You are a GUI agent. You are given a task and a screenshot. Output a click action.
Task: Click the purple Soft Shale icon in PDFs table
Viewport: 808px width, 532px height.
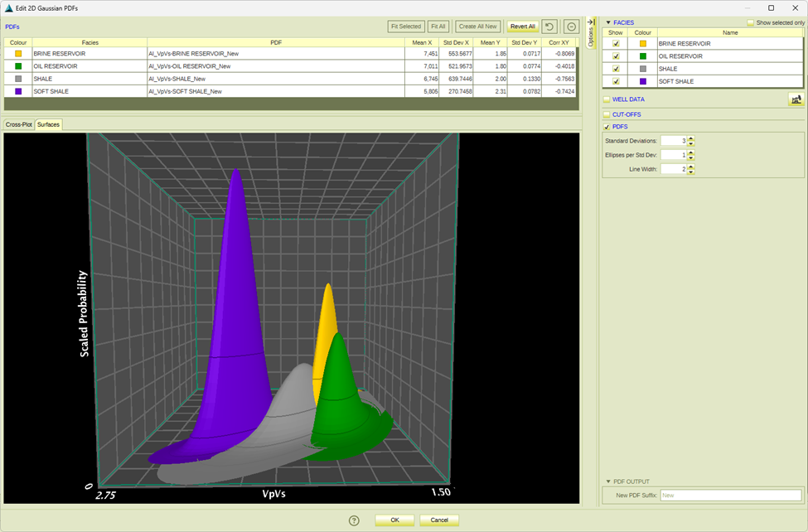18,91
